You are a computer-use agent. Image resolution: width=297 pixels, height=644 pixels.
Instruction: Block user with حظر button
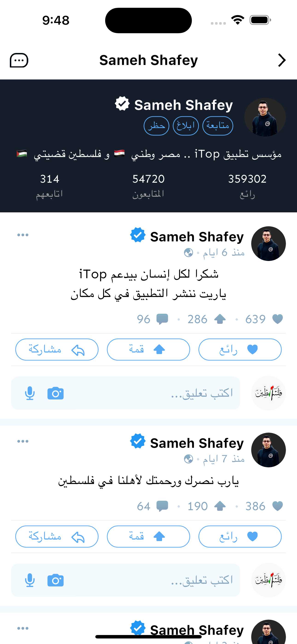click(x=157, y=126)
